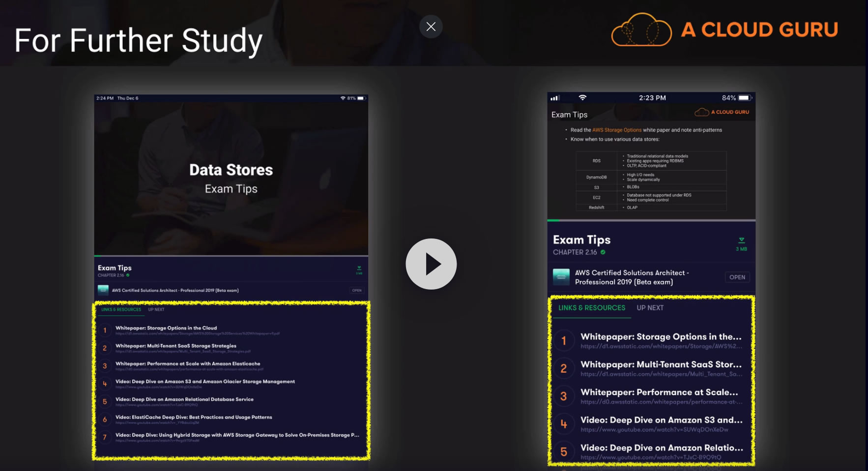Viewport: 868px width, 471px height.
Task: Click the orange "AWS Storage Options" link
Action: tap(617, 130)
